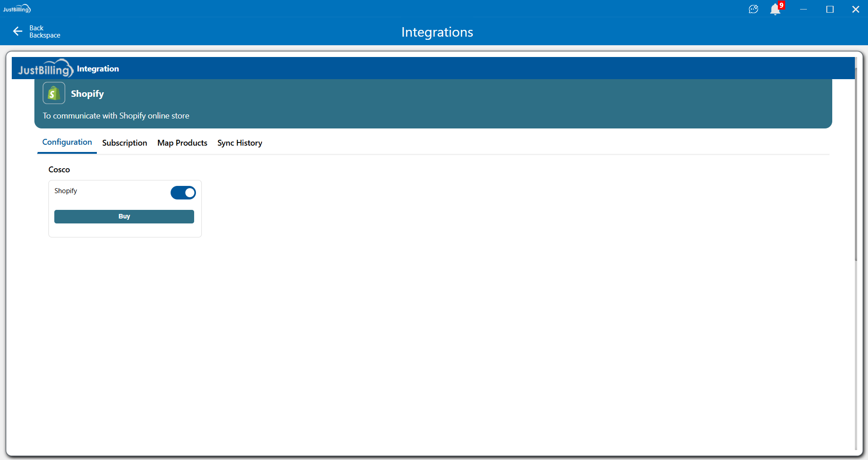
Task: Click the JustBilling Integration banner logo
Action: 45,69
